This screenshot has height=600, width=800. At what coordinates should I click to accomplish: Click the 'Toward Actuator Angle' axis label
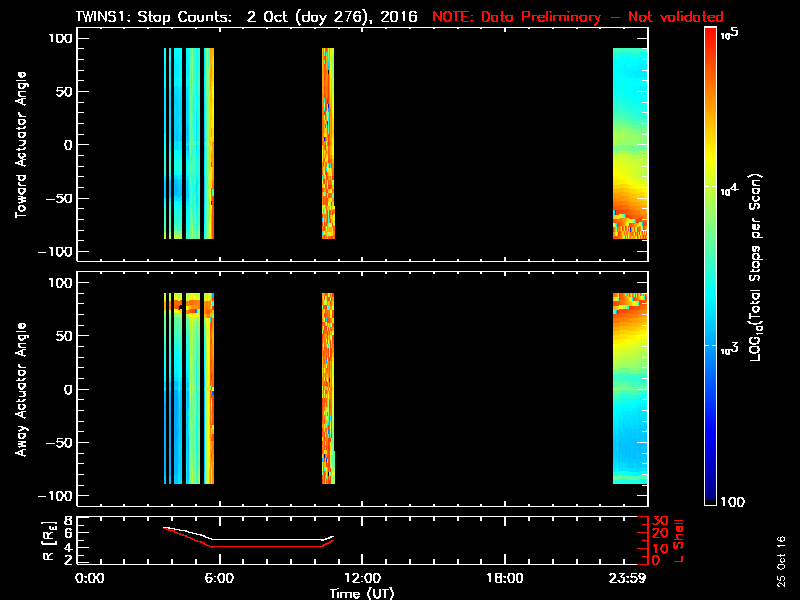(x=20, y=144)
